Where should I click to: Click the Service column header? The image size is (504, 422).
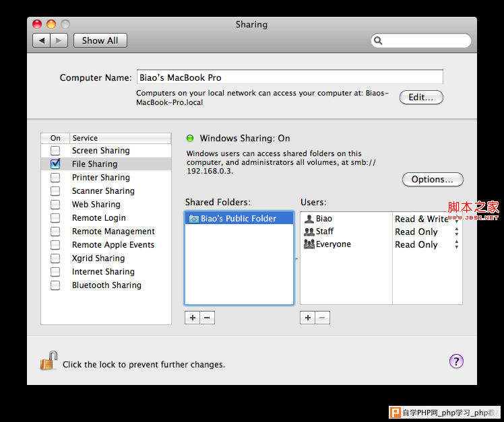click(x=120, y=138)
